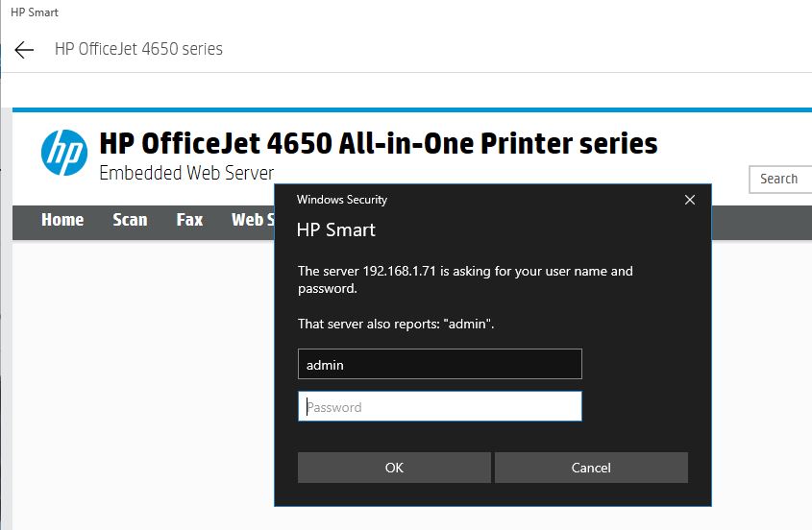Click the HP Smart window title
Viewport: 812px width, 530px height.
(x=35, y=12)
